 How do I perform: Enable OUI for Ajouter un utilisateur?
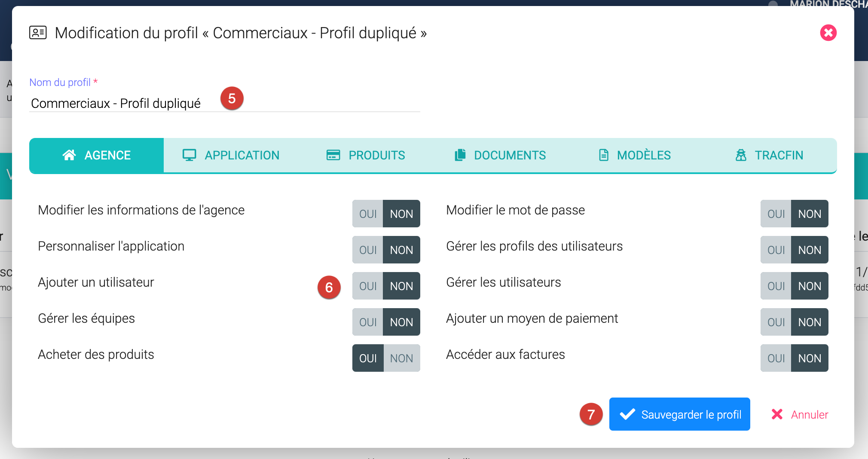tap(368, 286)
